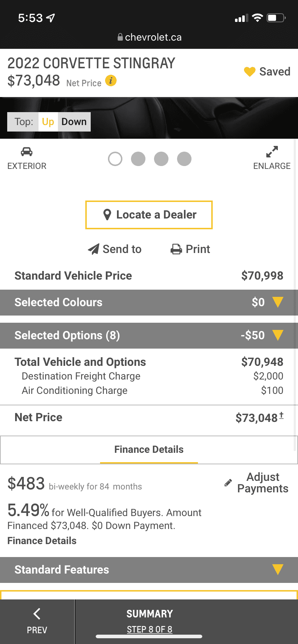The image size is (298, 644).
Task: Tap the Adjust Payments pencil icon
Action: pos(228,483)
